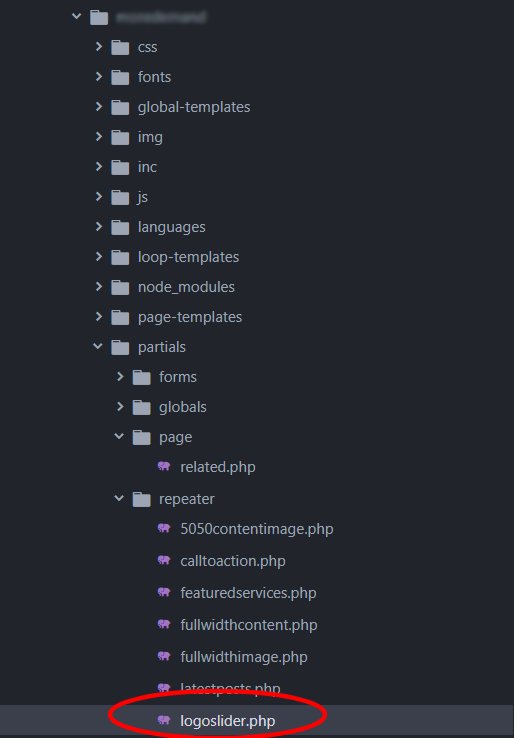514x738 pixels.
Task: Collapse the repeater folder chevron
Action: (120, 498)
